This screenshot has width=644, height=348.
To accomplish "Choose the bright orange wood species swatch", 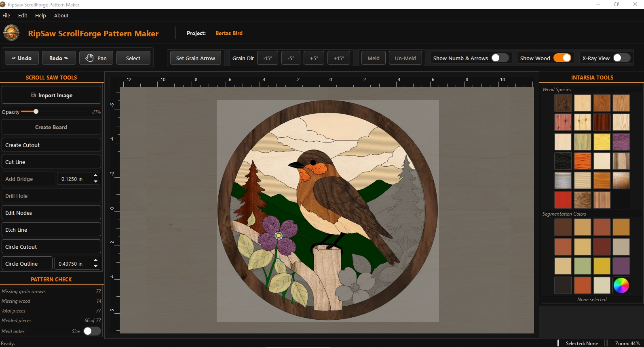I will coord(582,161).
